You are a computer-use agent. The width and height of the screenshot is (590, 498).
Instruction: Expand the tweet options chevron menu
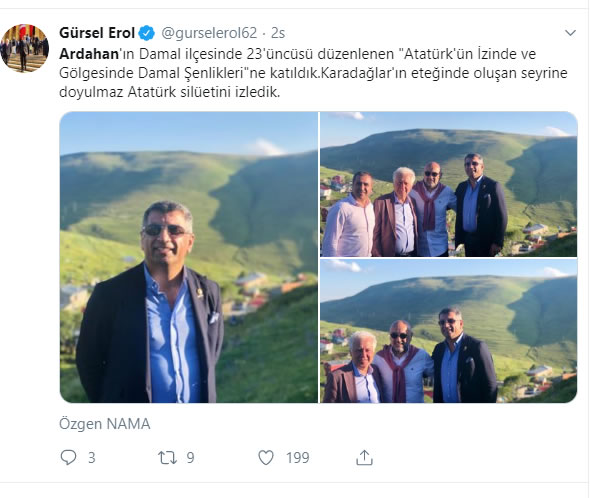(x=570, y=33)
